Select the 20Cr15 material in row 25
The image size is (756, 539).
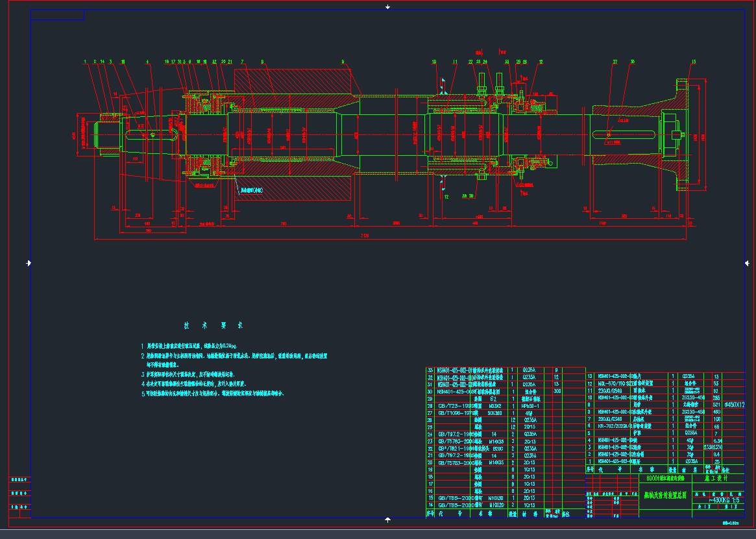tap(530, 427)
